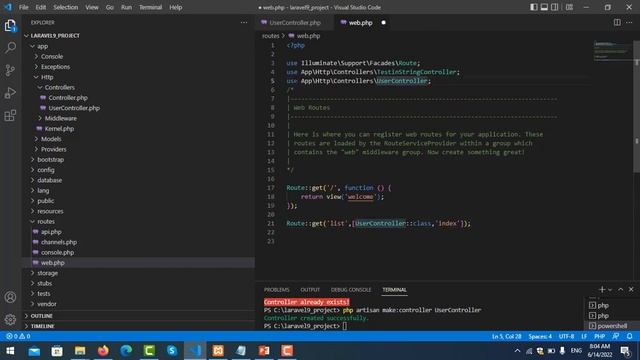The height and width of the screenshot is (360, 640).
Task: Open Microsoft Edge from the taskbar
Action: pyautogui.click(x=126, y=351)
